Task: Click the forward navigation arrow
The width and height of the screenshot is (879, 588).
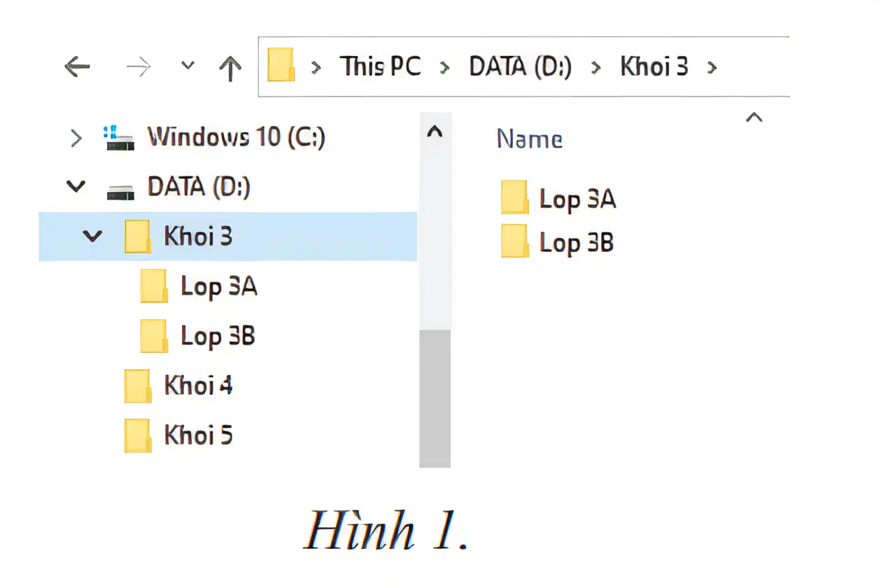Action: (138, 67)
